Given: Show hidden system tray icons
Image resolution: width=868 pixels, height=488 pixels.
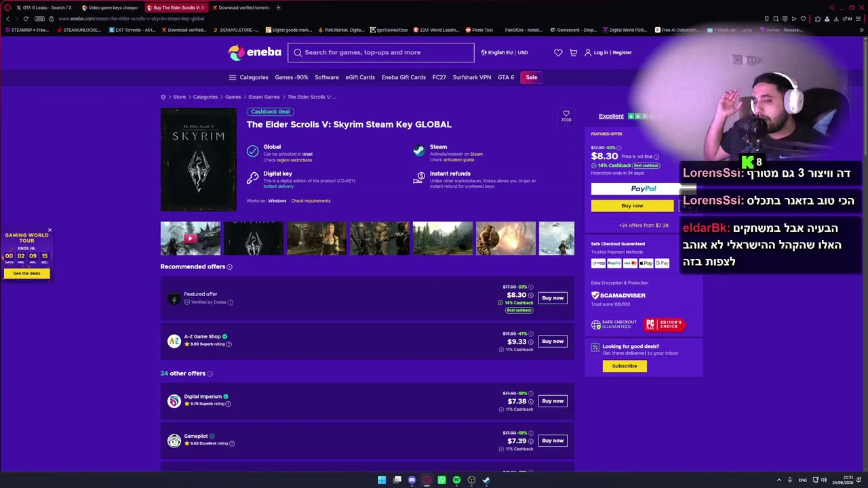Looking at the screenshot, I should click(x=778, y=480).
